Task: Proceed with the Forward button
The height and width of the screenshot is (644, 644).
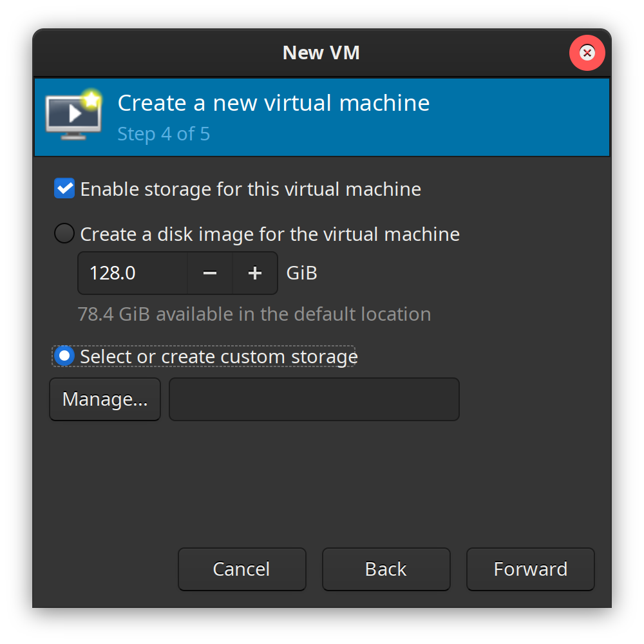Action: 530,569
